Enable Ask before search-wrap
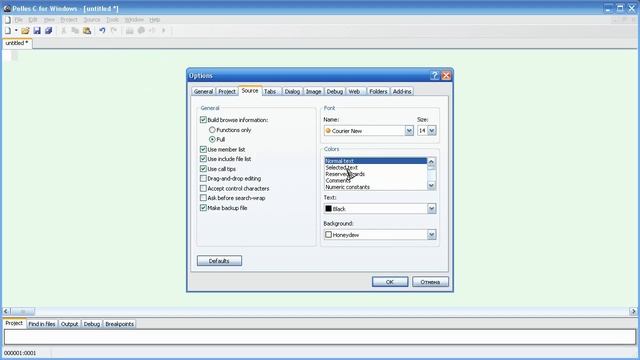 [x=203, y=198]
